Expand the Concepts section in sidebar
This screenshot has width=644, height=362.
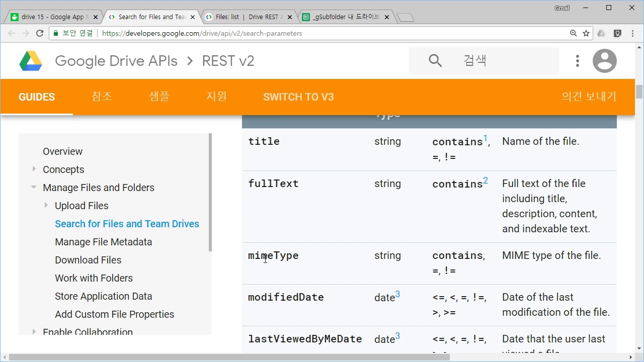[34, 169]
